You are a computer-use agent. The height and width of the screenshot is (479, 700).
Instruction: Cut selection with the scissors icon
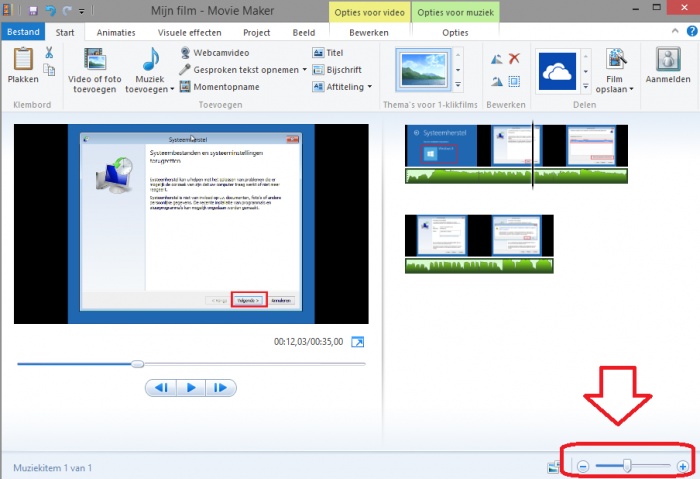(49, 53)
